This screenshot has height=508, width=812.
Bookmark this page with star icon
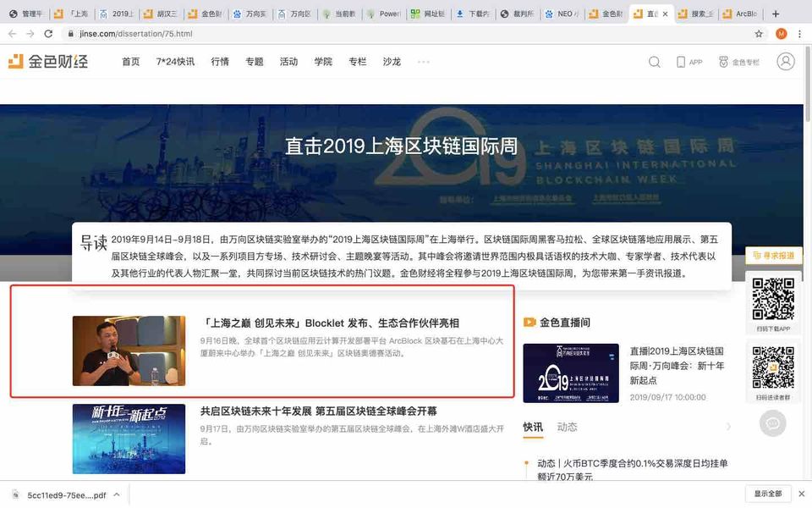click(x=759, y=34)
